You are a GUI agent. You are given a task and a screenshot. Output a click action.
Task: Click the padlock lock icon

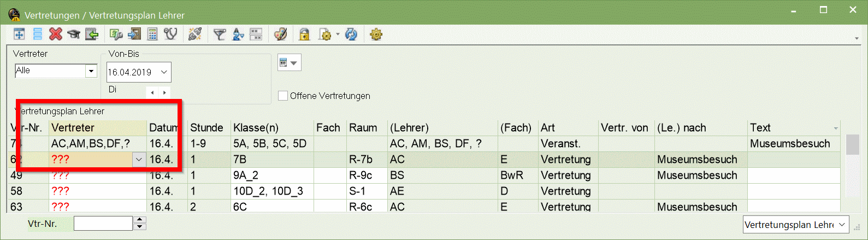304,34
